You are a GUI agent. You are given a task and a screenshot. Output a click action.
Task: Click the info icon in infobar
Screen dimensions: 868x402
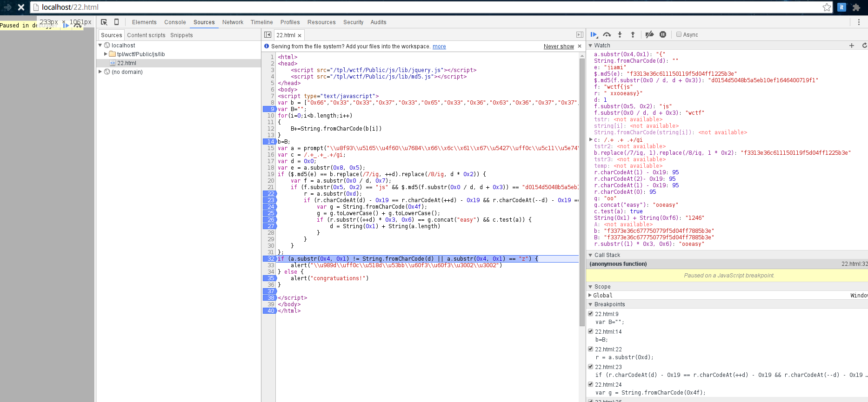[x=267, y=46]
